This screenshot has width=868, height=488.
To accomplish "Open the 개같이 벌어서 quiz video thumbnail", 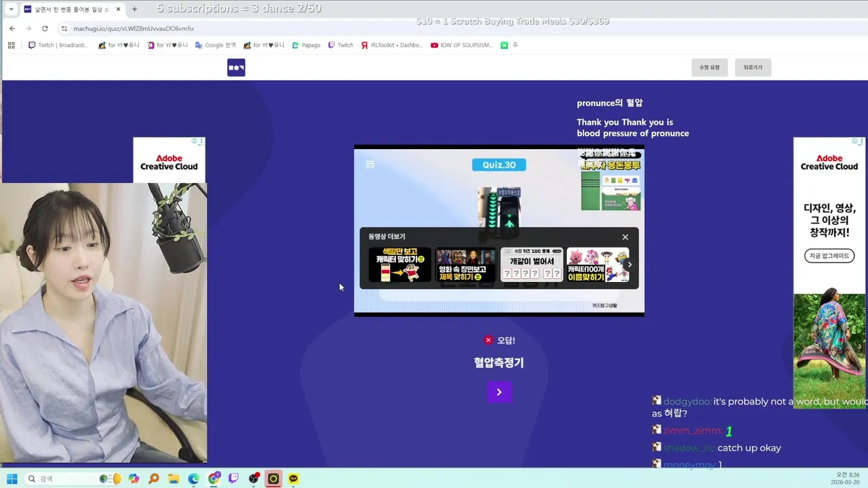I will pyautogui.click(x=532, y=264).
